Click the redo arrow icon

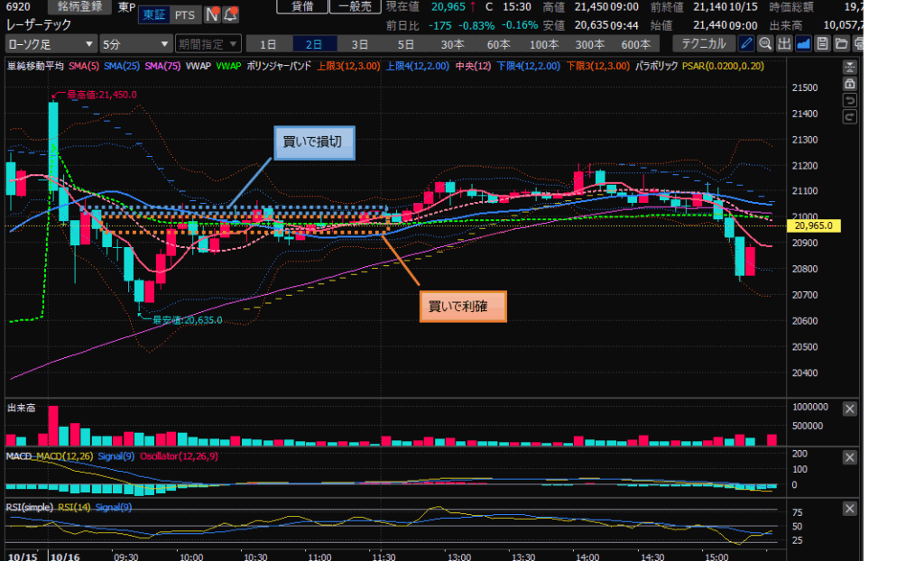click(x=849, y=116)
